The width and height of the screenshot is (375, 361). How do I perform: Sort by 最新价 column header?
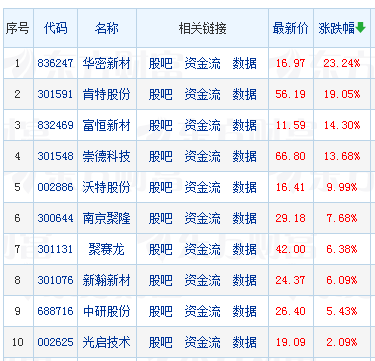(x=290, y=28)
